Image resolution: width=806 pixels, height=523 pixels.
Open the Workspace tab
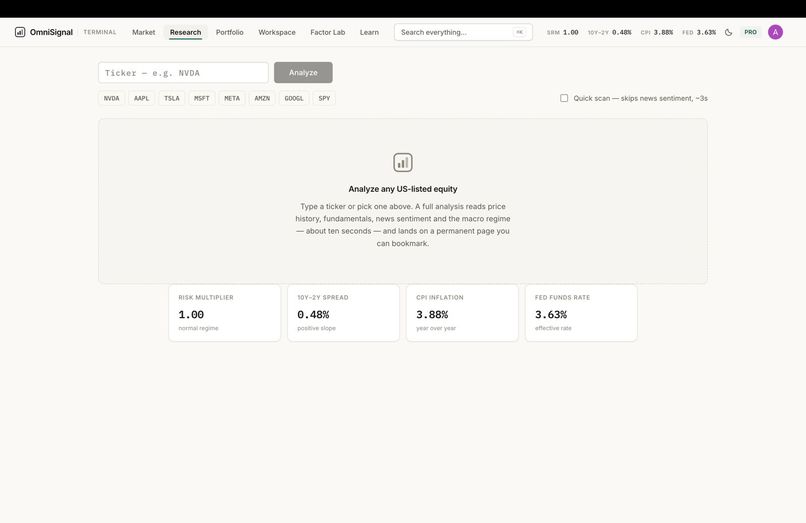[x=277, y=32]
